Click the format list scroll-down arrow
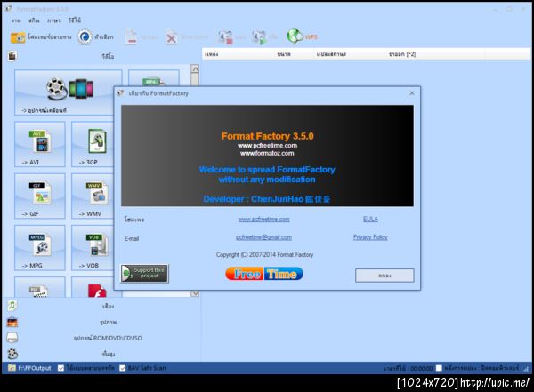Viewport: 534px width, 392px height. coord(195,293)
